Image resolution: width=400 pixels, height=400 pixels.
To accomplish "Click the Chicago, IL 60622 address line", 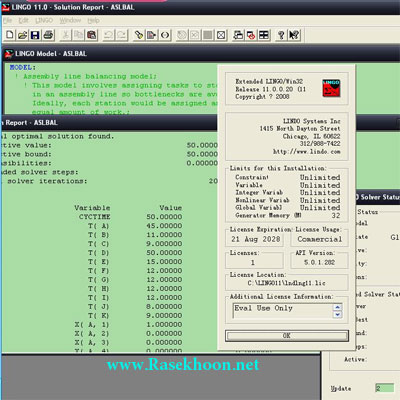I will tap(311, 136).
